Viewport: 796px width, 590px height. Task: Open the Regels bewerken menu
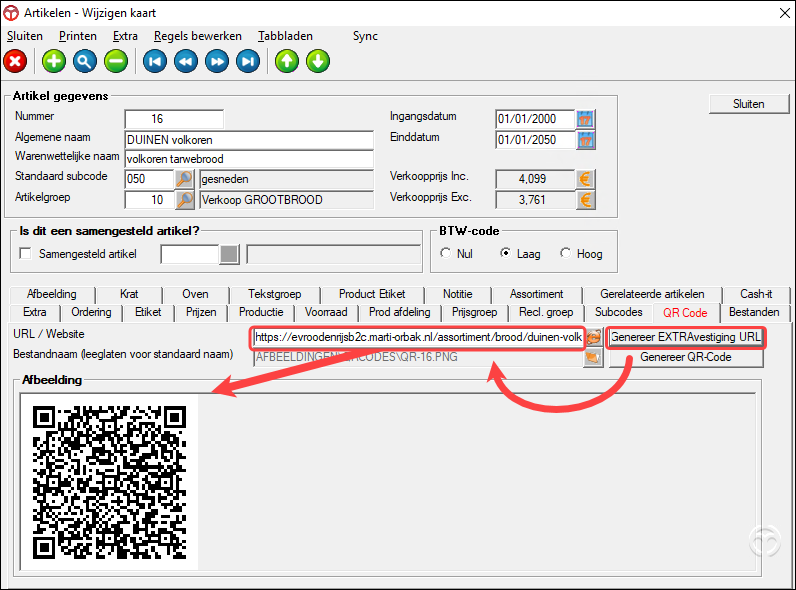(197, 36)
